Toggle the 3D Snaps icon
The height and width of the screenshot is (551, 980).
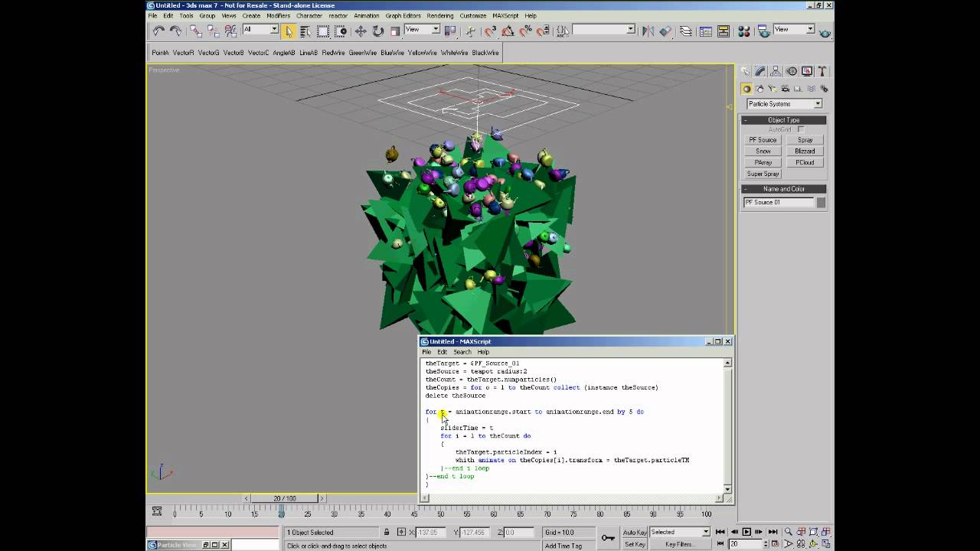pos(490,31)
